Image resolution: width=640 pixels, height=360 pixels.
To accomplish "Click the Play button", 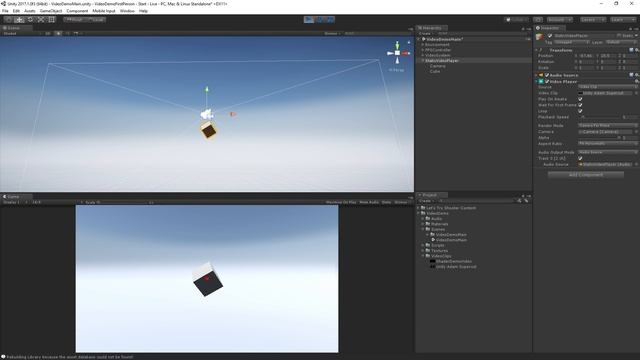I will 309,20.
